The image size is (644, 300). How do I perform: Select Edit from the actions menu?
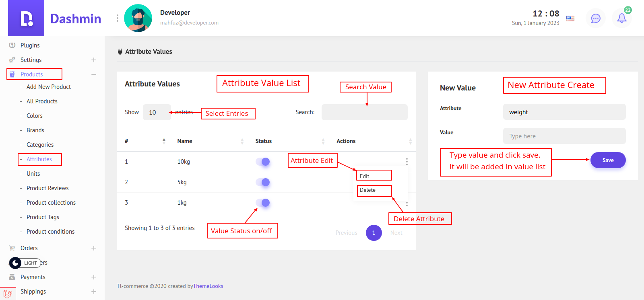pos(365,176)
